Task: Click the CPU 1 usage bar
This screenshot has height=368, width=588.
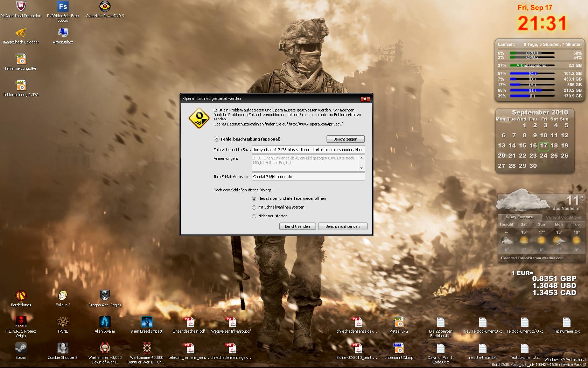Action: [532, 53]
